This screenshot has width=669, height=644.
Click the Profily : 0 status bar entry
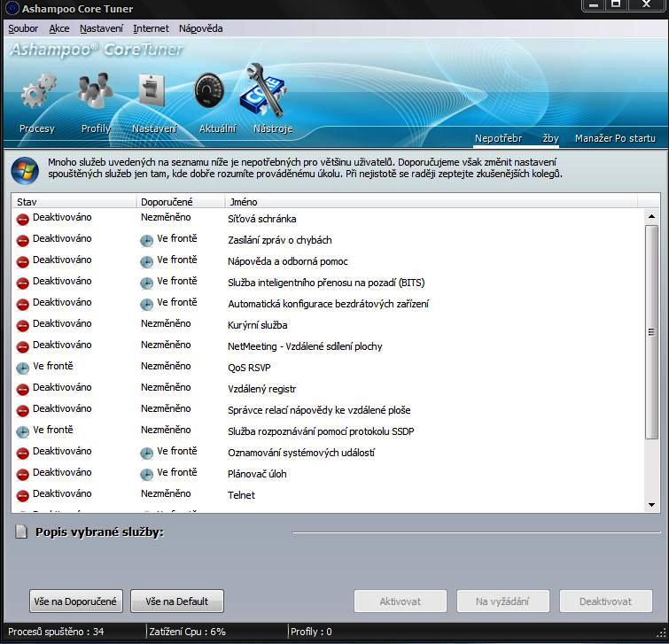point(311,632)
